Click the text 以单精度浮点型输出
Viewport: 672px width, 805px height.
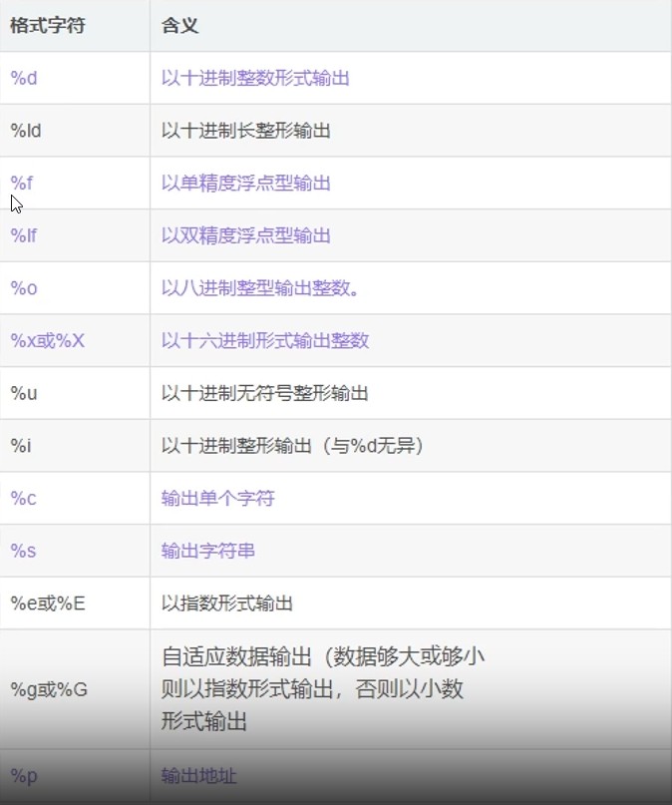[x=245, y=183]
